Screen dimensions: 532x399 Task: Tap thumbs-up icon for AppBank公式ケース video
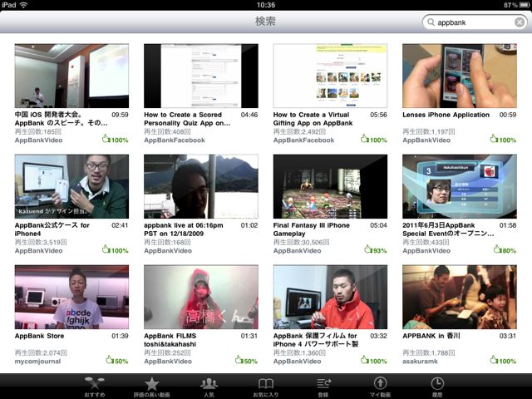[x=106, y=249]
